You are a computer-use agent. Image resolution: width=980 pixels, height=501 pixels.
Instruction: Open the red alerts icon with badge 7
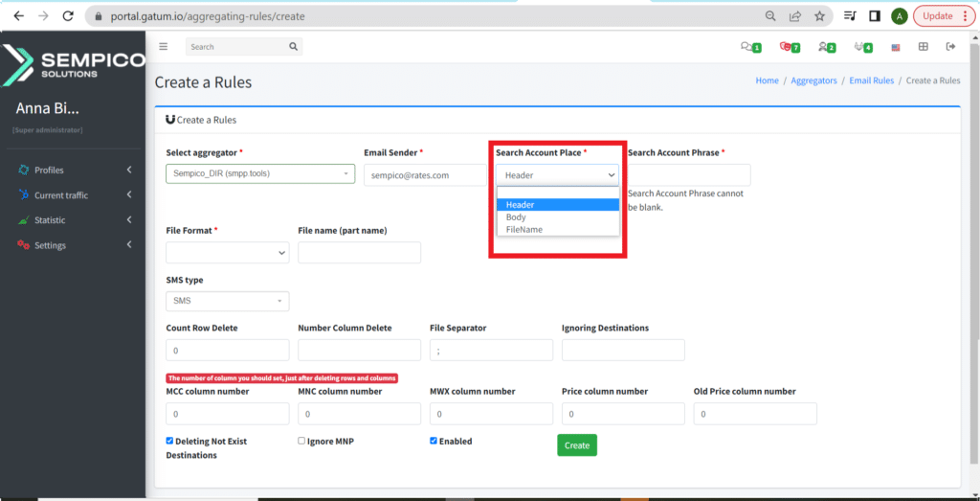pyautogui.click(x=790, y=47)
